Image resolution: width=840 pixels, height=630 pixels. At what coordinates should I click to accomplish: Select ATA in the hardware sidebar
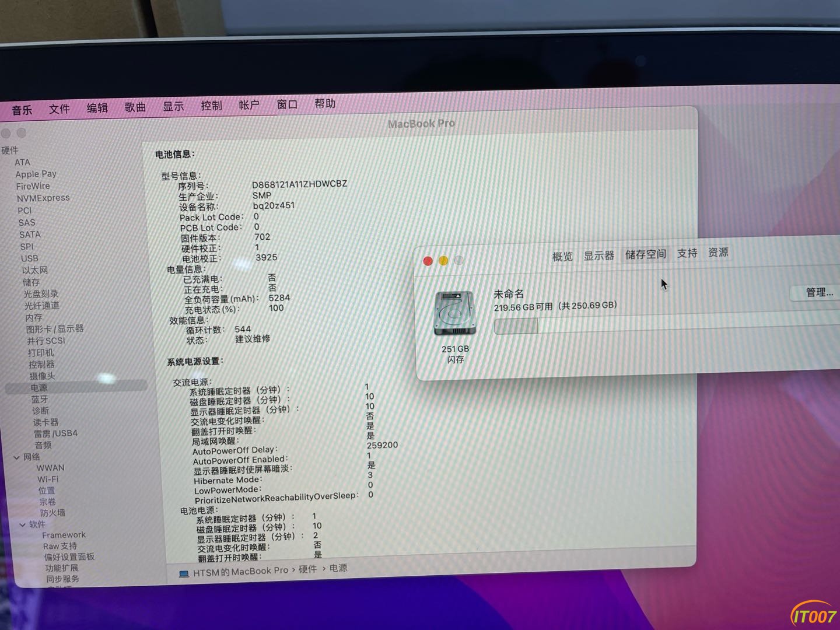point(22,162)
